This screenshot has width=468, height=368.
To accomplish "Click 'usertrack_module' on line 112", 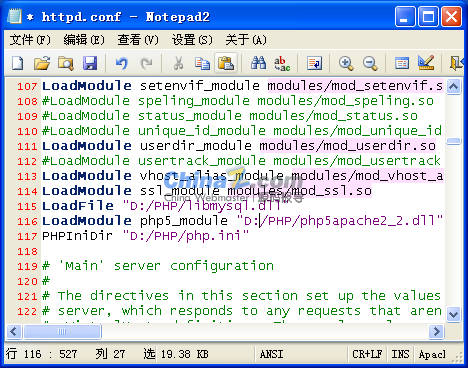I will click(202, 161).
